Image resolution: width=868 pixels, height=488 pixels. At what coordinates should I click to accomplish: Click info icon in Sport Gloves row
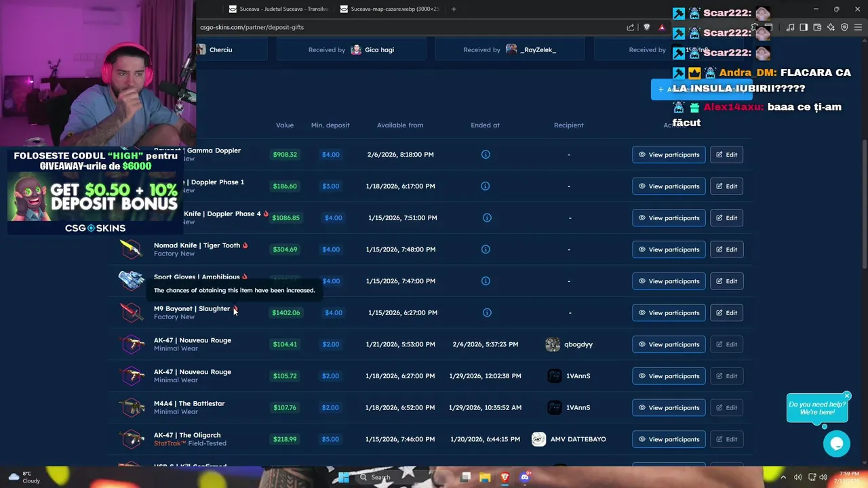(486, 281)
